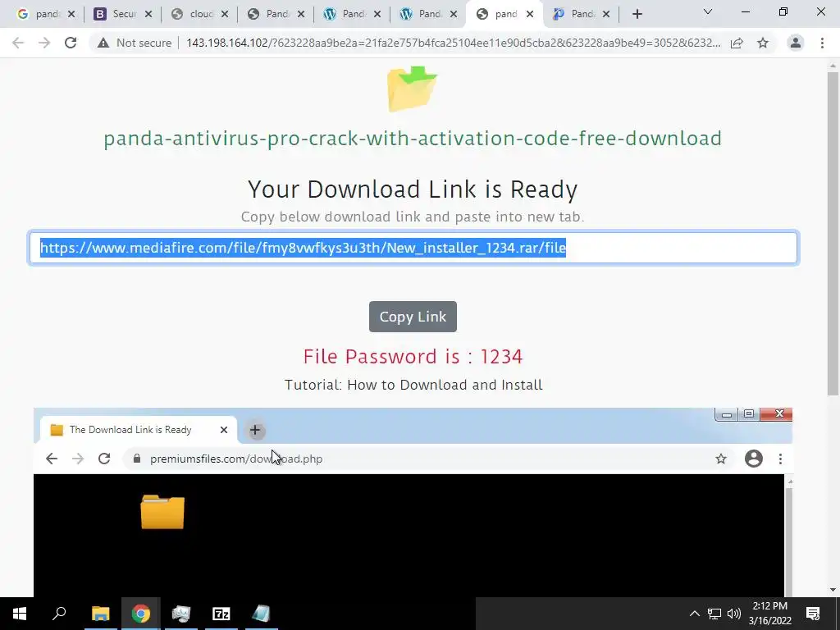Screen dimensions: 840x630
Task: Click the Copy Link button
Action: point(413,317)
